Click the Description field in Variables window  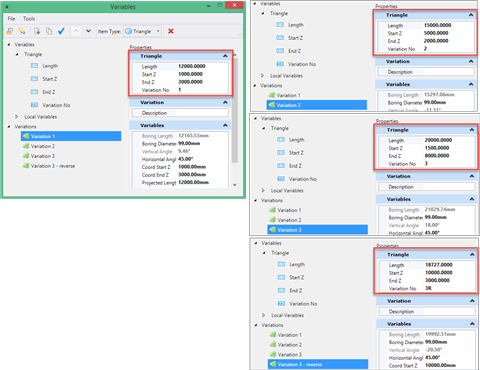pyautogui.click(x=180, y=113)
